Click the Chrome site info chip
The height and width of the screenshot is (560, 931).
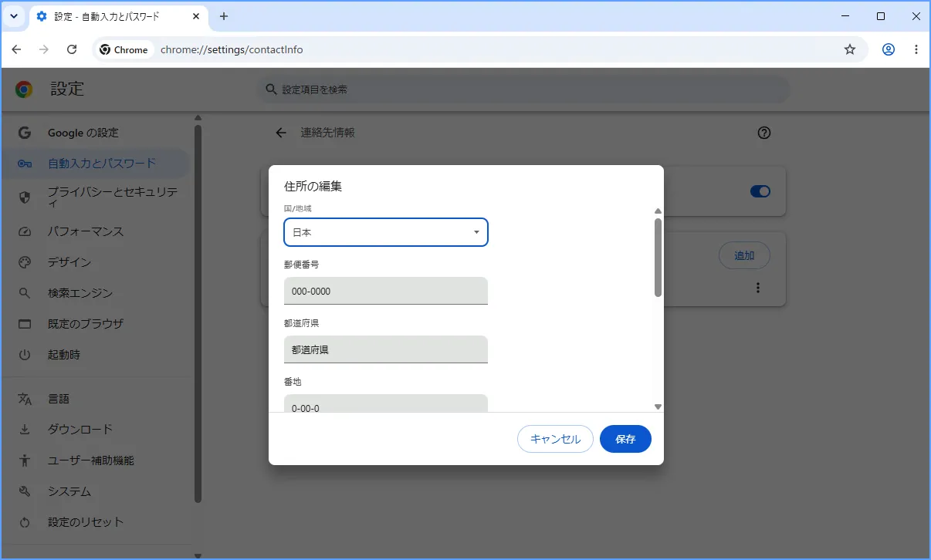click(x=124, y=49)
